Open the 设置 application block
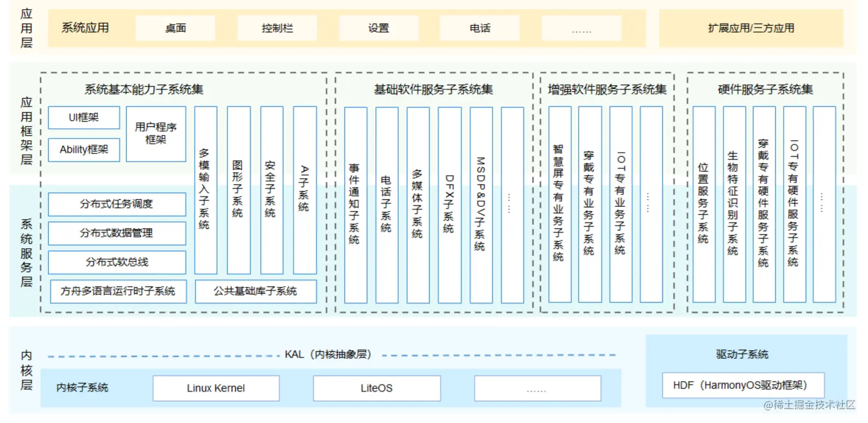The height and width of the screenshot is (423, 868). point(379,28)
